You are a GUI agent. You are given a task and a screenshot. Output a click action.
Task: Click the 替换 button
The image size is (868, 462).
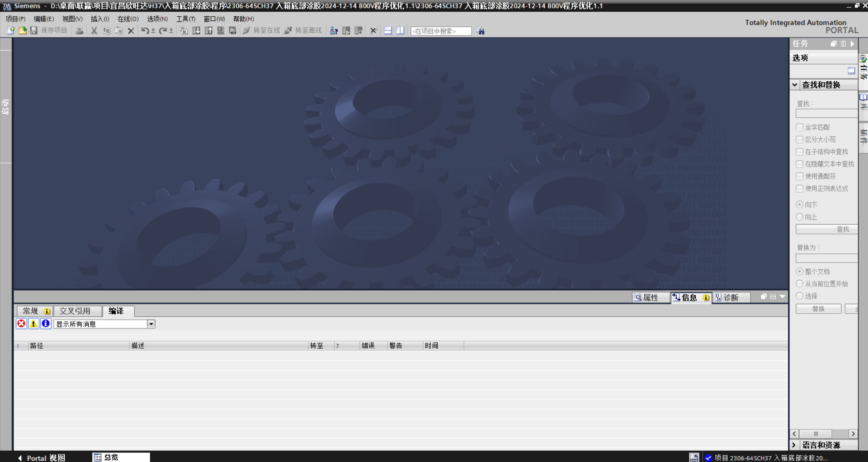[x=818, y=309]
